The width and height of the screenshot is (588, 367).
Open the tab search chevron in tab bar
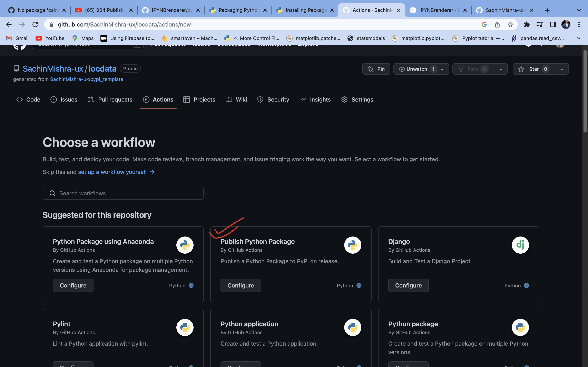pyautogui.click(x=579, y=10)
